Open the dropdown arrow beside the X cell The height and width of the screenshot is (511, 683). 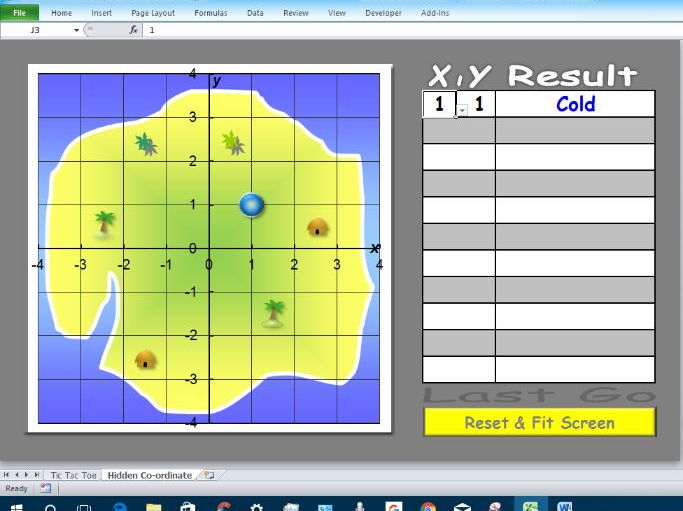(x=462, y=111)
